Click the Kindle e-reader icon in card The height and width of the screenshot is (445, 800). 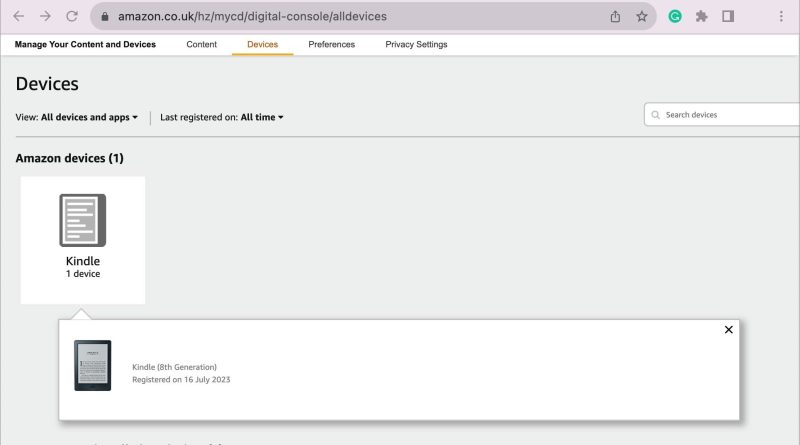[x=83, y=220]
